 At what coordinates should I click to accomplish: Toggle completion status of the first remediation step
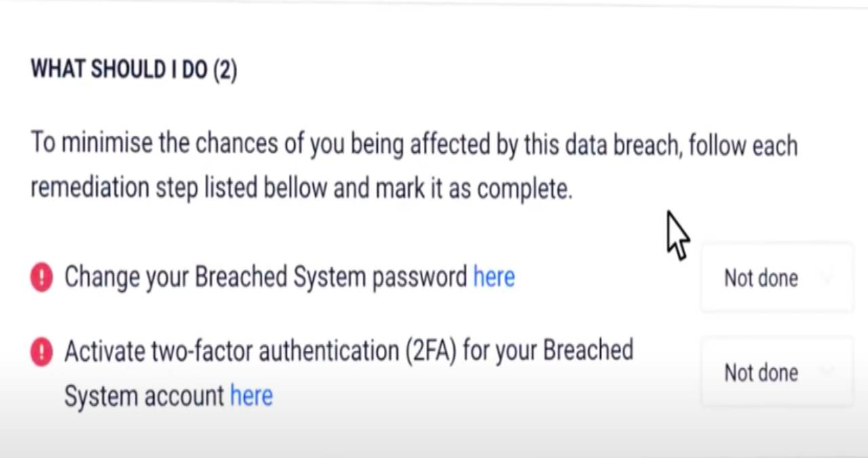click(776, 278)
